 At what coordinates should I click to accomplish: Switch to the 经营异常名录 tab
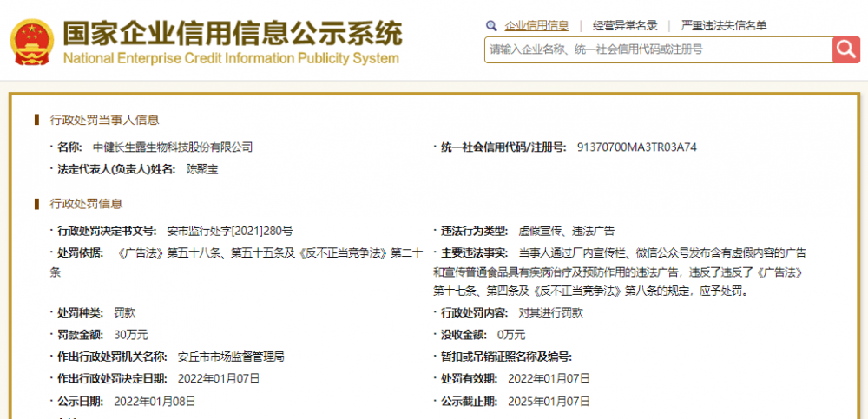625,25
